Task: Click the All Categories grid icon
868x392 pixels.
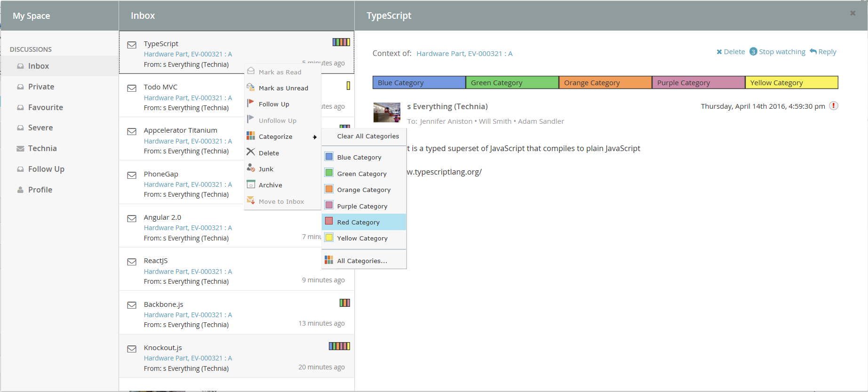Action: [329, 260]
